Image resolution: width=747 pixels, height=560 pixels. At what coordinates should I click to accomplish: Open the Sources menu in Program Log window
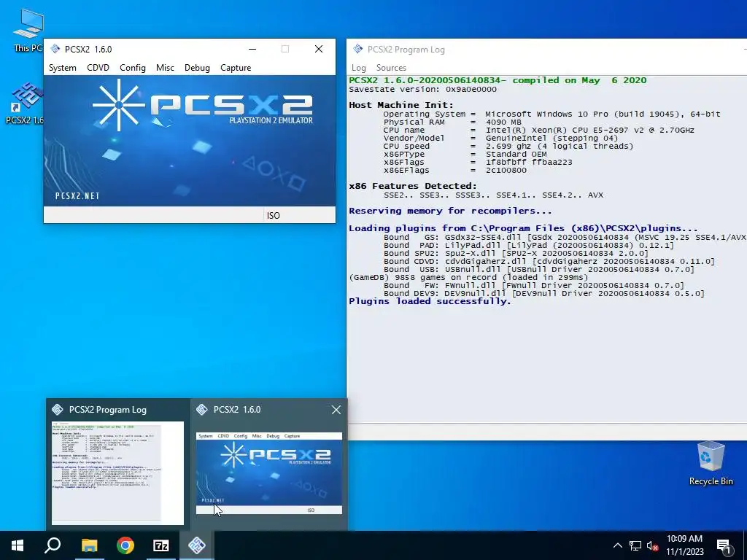point(391,68)
